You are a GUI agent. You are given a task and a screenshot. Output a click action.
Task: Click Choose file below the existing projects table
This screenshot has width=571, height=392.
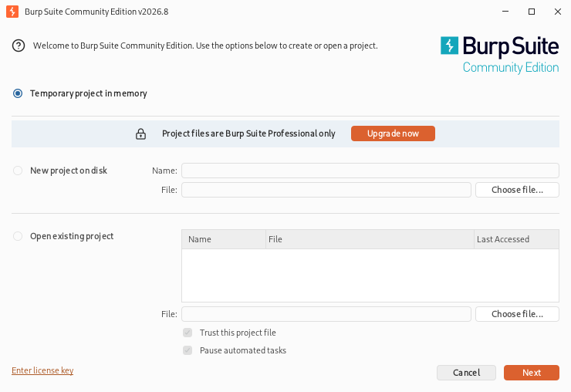tap(517, 314)
